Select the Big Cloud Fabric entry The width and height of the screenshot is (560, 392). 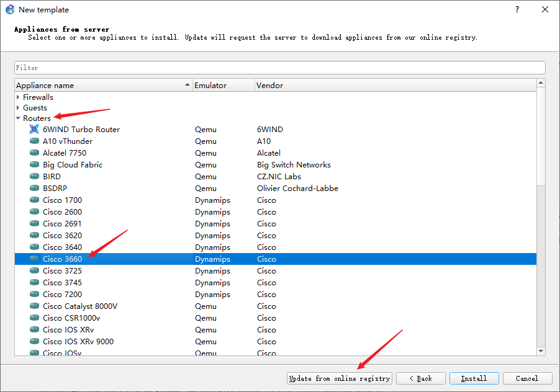(73, 164)
